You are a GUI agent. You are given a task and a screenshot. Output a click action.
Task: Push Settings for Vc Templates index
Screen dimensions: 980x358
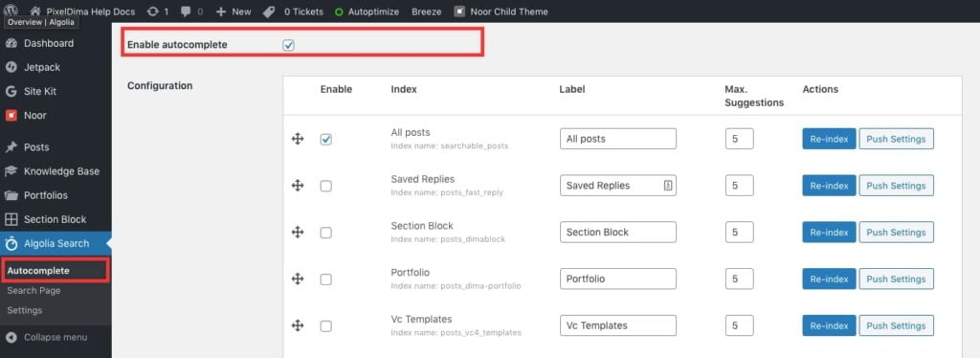[896, 325]
